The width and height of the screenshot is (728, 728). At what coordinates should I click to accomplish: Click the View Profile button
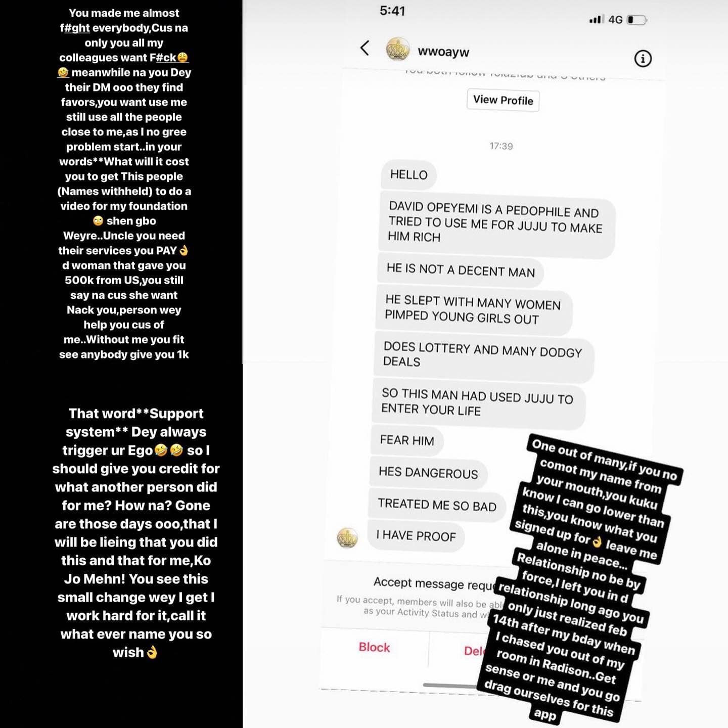pos(503,100)
